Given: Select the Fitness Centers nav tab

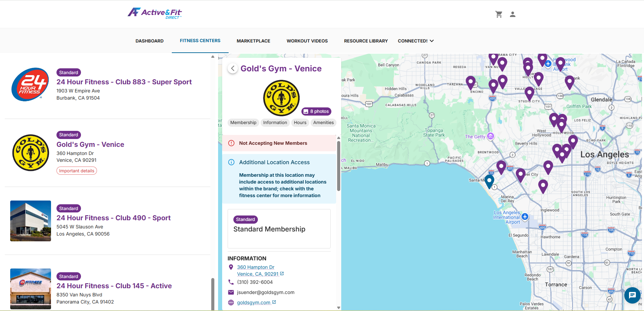Looking at the screenshot, I should click(200, 40).
